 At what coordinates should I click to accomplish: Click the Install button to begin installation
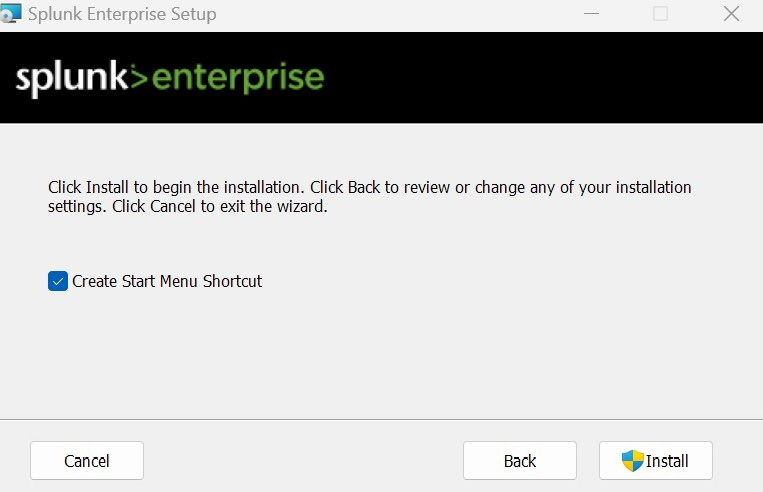[x=655, y=460]
